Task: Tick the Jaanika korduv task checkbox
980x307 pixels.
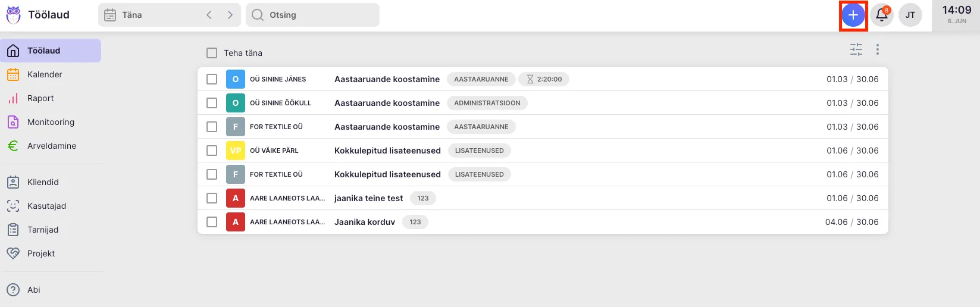Action: (x=212, y=222)
